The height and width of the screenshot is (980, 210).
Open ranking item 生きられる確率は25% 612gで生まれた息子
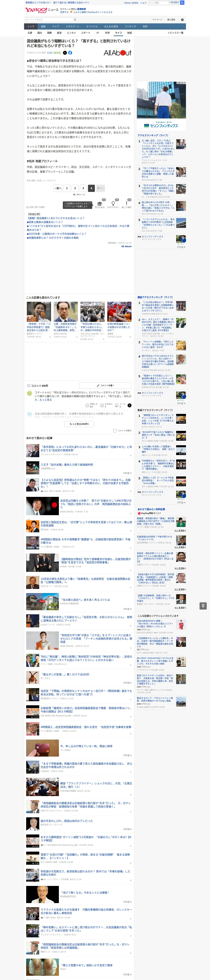[158, 189]
